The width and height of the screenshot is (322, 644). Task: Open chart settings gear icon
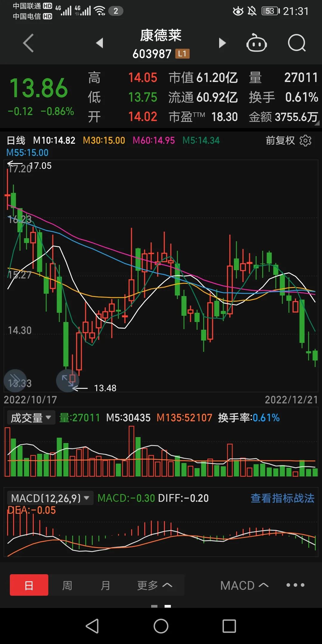[x=305, y=140]
